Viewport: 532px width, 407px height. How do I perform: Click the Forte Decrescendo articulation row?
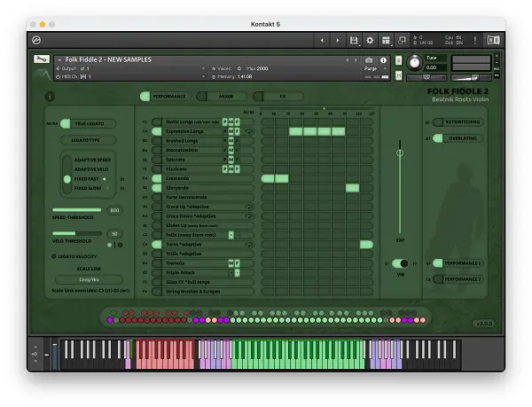point(202,197)
